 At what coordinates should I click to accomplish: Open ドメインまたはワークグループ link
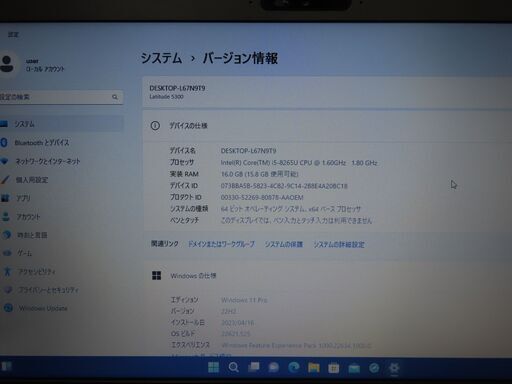(x=221, y=244)
